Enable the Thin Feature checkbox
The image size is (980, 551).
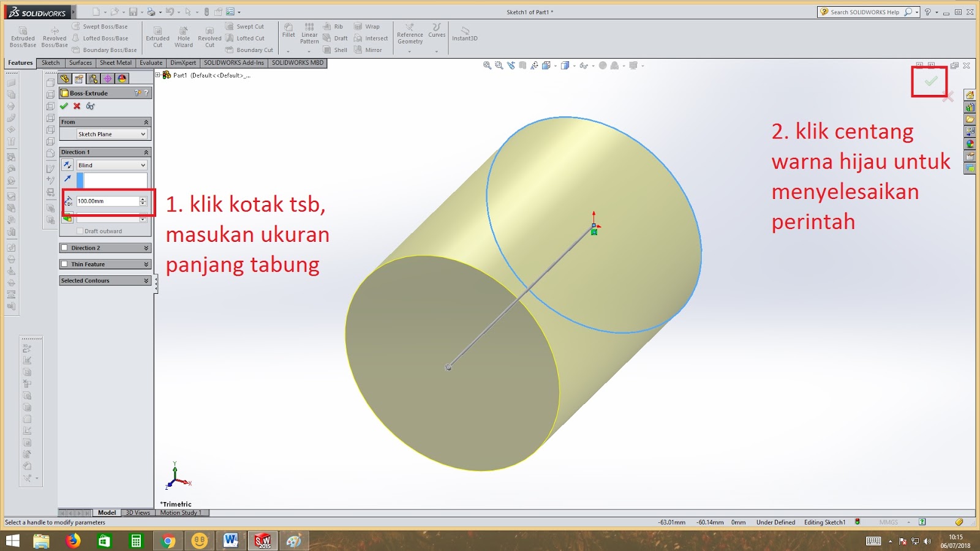pos(64,264)
